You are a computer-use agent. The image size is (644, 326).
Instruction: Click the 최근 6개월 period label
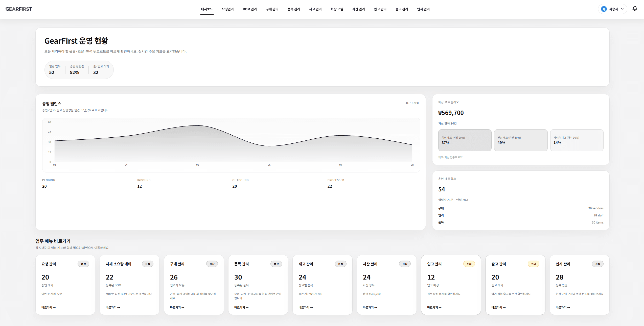412,103
